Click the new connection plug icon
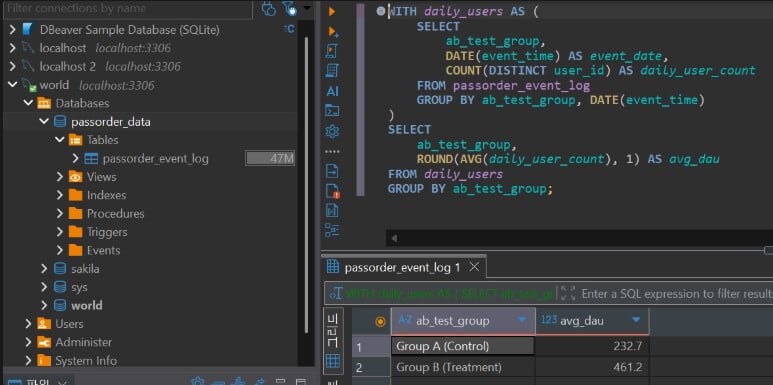The height and width of the screenshot is (385, 773). point(268,8)
